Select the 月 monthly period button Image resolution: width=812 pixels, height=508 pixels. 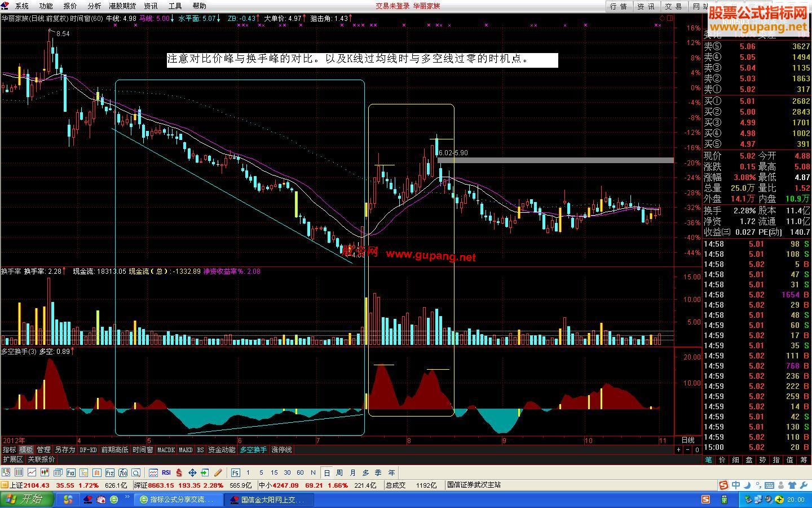[353, 472]
